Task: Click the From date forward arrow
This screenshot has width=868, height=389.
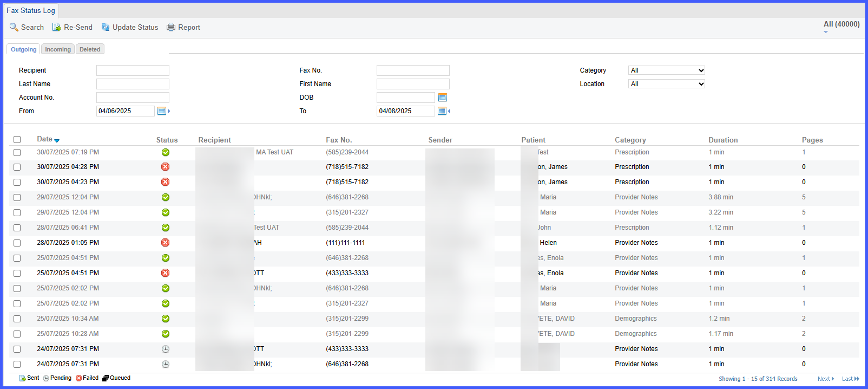Action: point(169,111)
